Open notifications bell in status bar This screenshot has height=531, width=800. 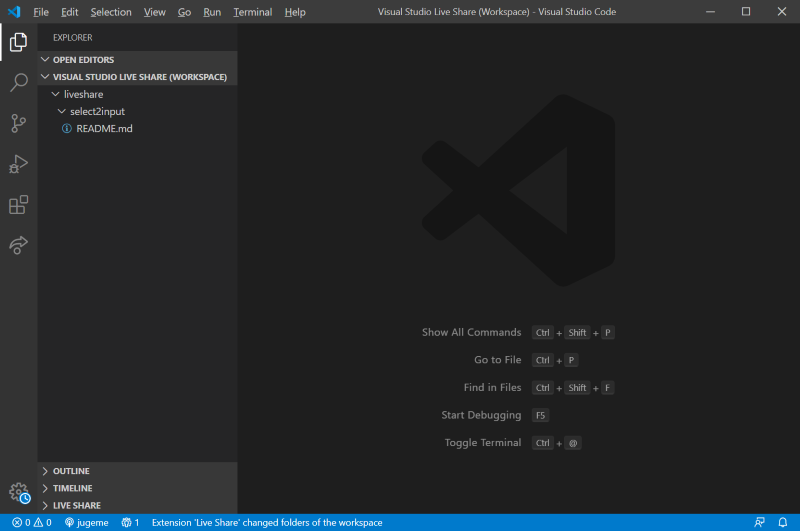(x=783, y=522)
